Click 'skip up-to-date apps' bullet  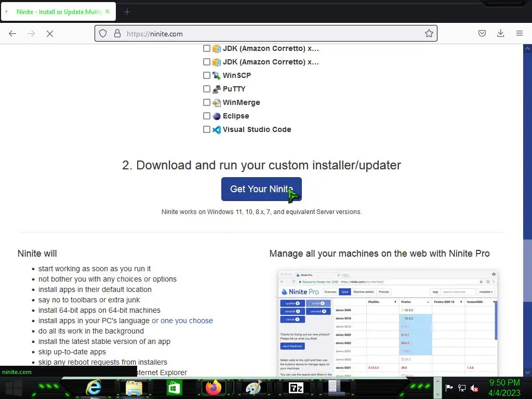point(72,352)
